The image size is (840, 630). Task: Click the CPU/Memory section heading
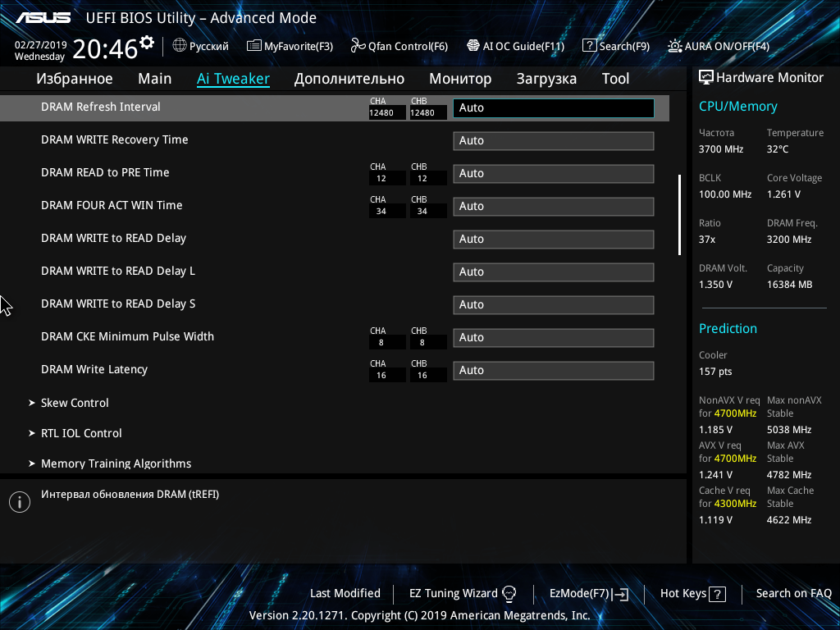point(738,106)
